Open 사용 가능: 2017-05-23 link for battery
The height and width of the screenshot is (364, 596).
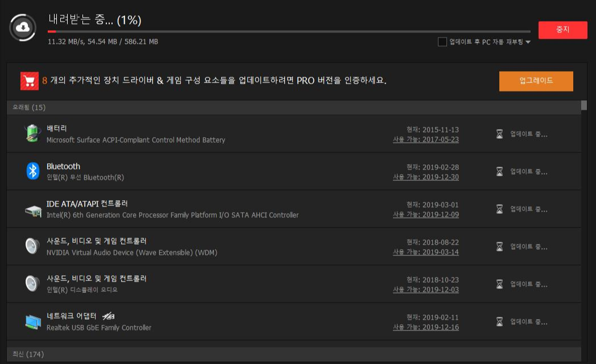coord(426,139)
